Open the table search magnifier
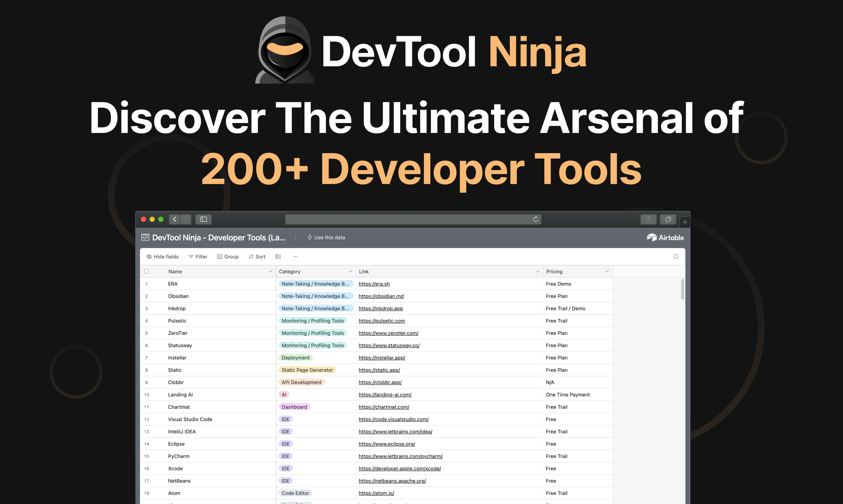 coord(676,256)
